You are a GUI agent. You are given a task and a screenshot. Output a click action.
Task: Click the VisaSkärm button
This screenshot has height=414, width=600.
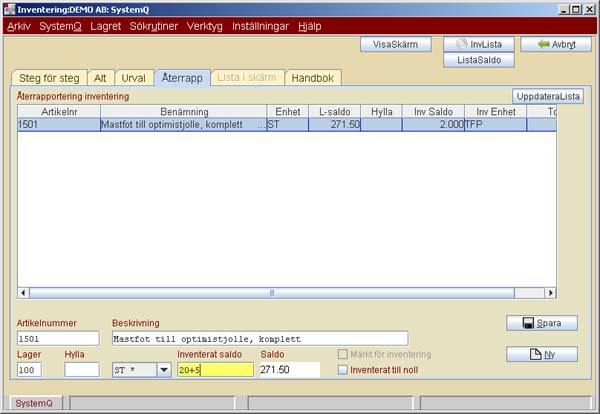[x=395, y=45]
